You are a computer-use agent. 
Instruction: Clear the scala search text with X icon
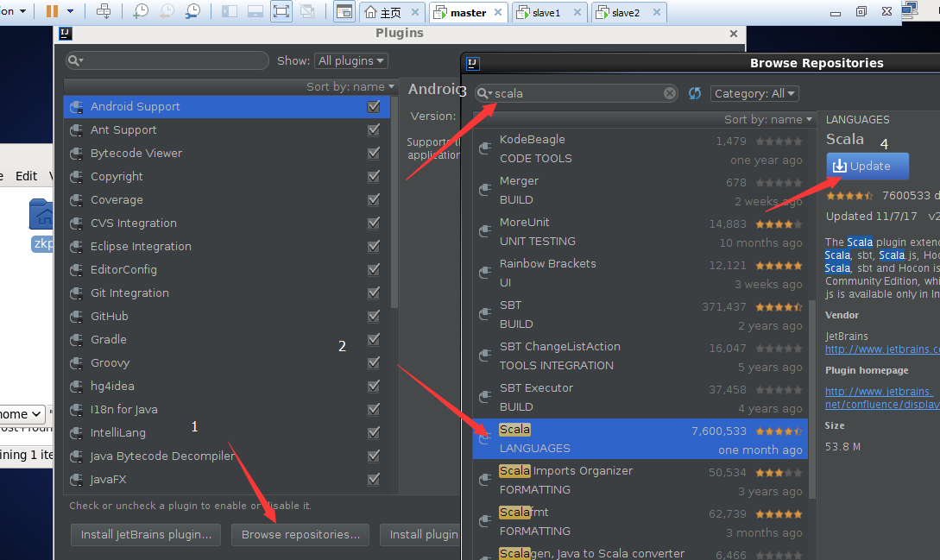670,93
